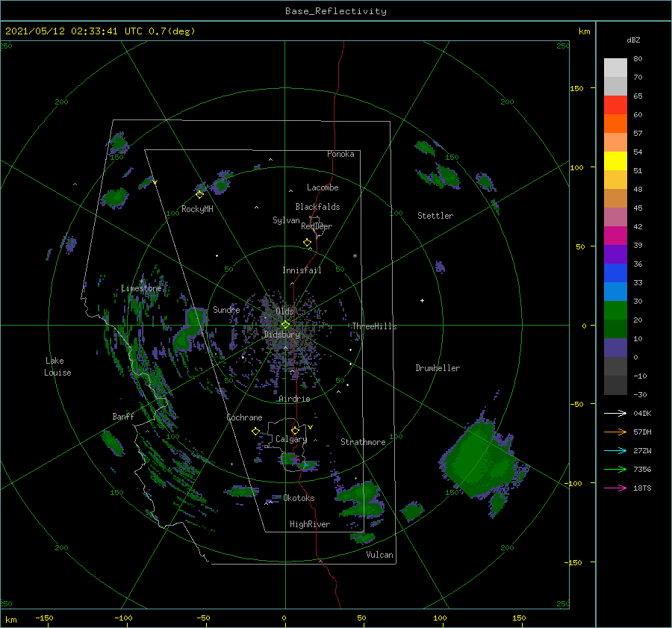Click the -150 tick on the bottom axis

click(x=44, y=618)
